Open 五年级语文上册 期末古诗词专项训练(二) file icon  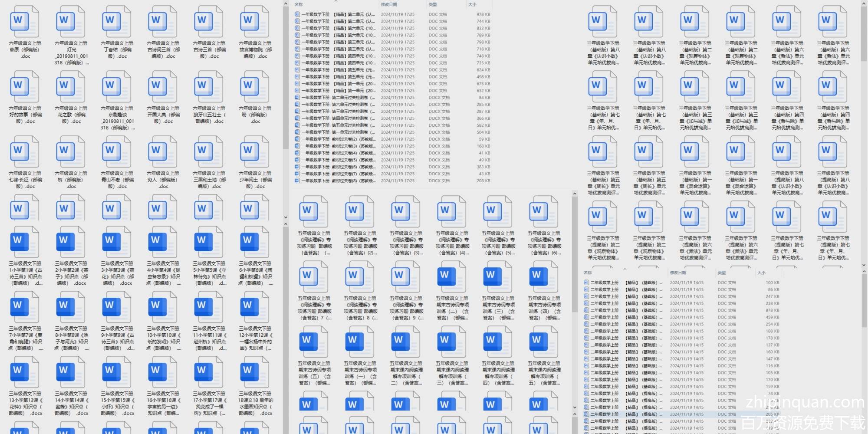452,277
